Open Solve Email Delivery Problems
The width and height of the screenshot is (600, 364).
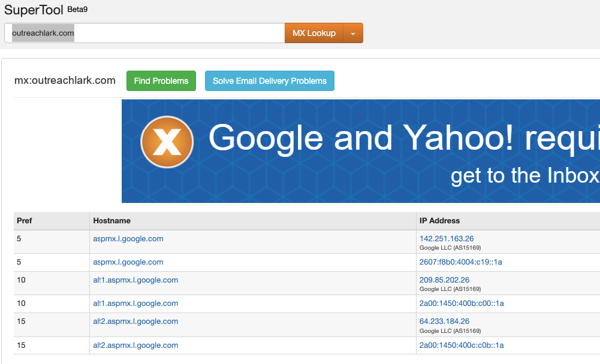coord(270,81)
